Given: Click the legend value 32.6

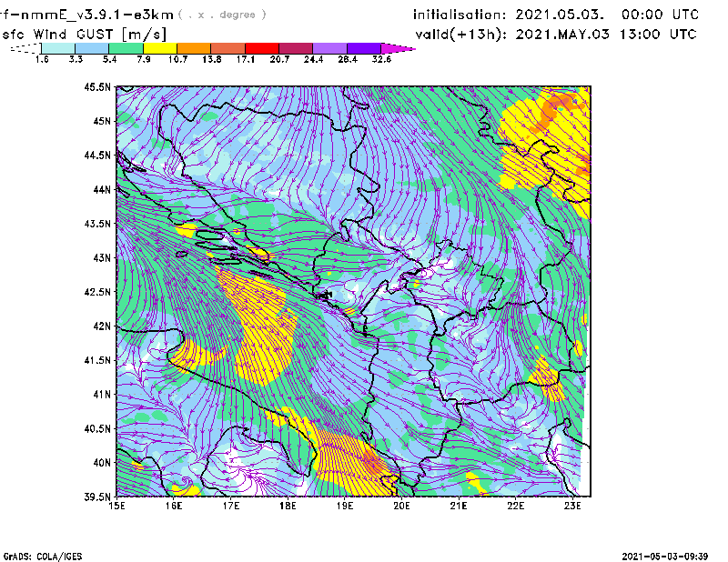Looking at the screenshot, I should pos(381,59).
